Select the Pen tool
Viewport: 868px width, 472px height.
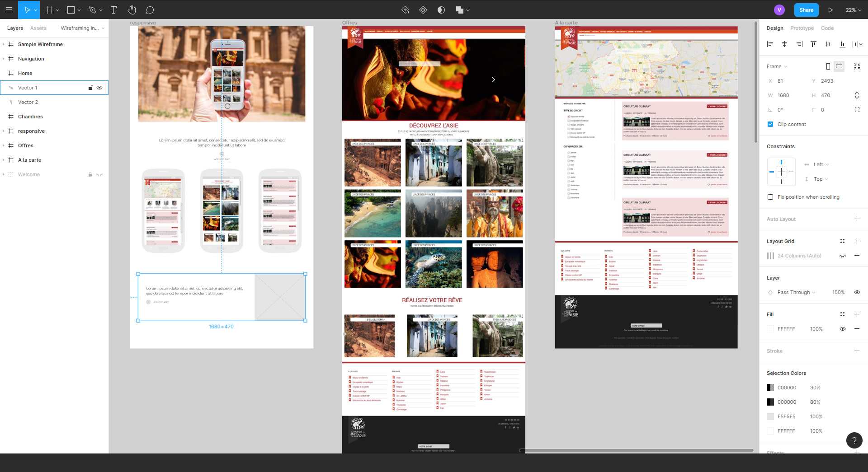coord(92,10)
